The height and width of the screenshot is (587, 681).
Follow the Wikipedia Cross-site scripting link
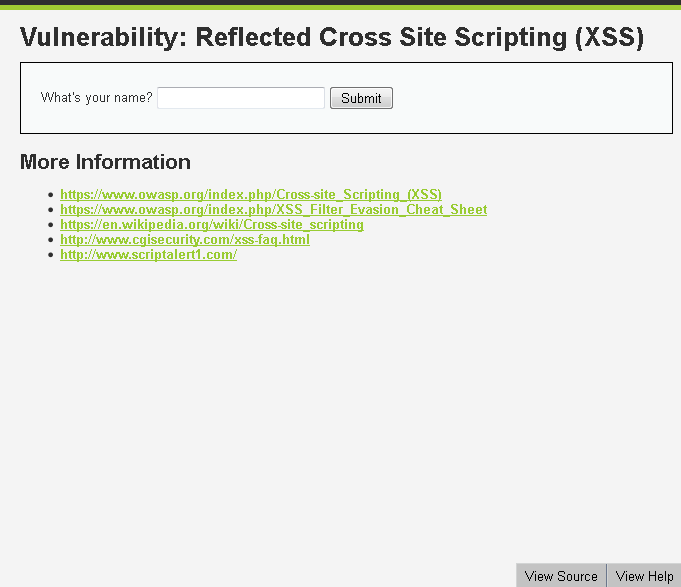tap(212, 225)
